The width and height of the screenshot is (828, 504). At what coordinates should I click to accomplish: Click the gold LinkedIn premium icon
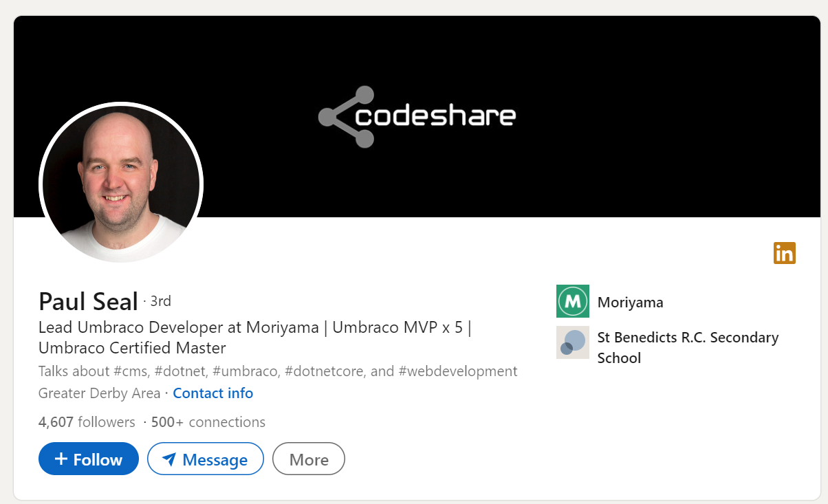784,253
